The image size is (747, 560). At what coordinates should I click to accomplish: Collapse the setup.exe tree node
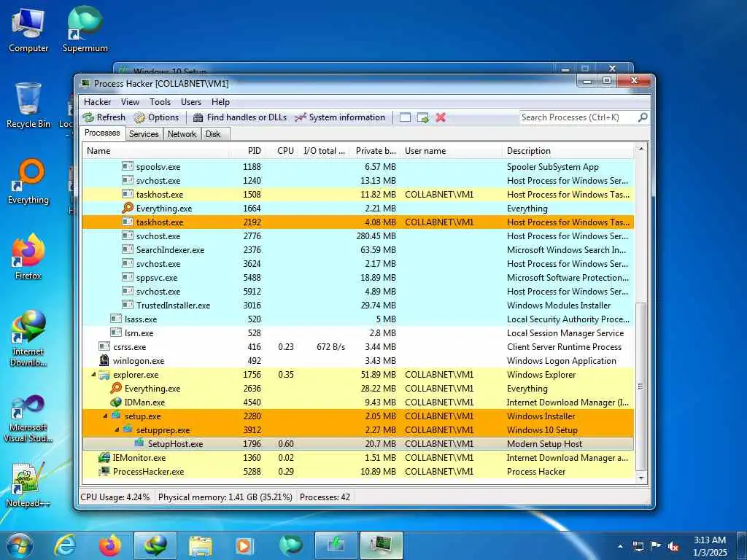pyautogui.click(x=105, y=416)
